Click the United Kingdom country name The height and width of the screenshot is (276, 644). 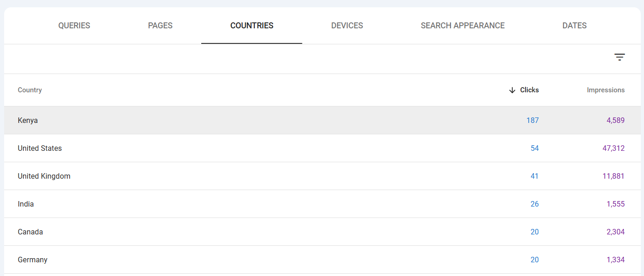[x=44, y=176]
